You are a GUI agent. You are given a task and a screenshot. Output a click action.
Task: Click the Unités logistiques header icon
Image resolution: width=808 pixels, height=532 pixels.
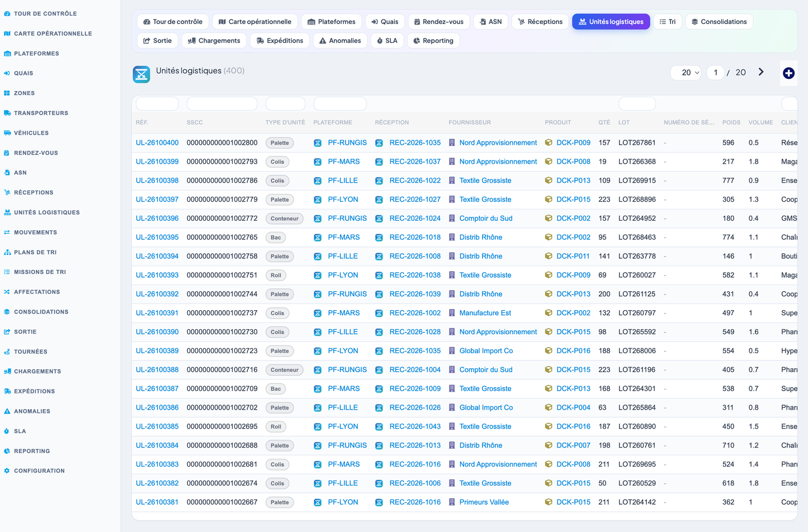(x=141, y=74)
